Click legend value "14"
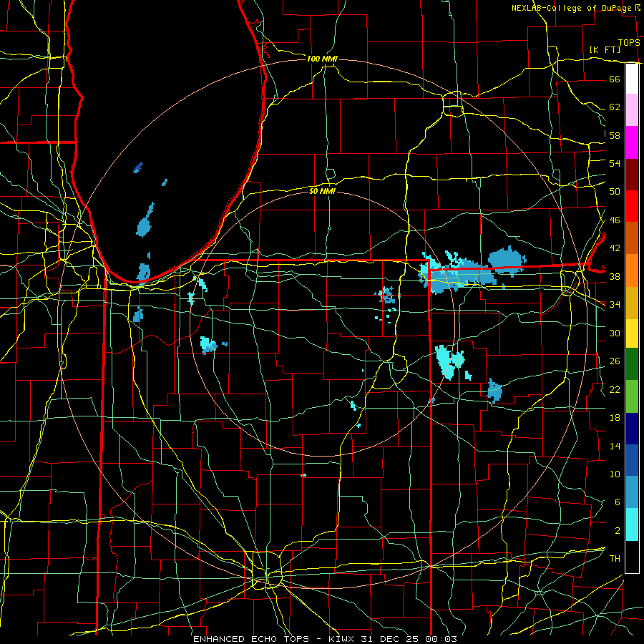 [615, 446]
